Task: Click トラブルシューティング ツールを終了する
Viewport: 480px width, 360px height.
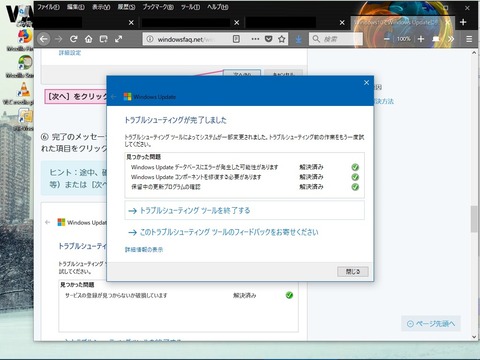Action: [x=244, y=210]
